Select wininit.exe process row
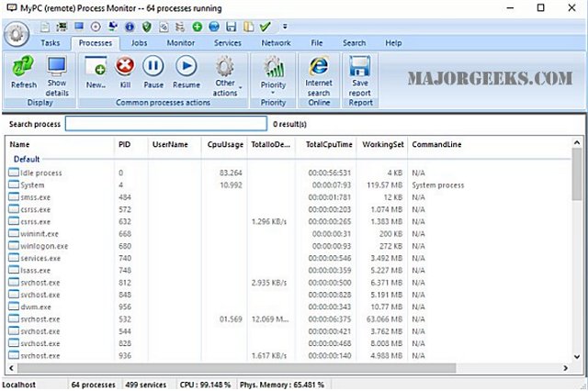The height and width of the screenshot is (391, 588). click(288, 234)
